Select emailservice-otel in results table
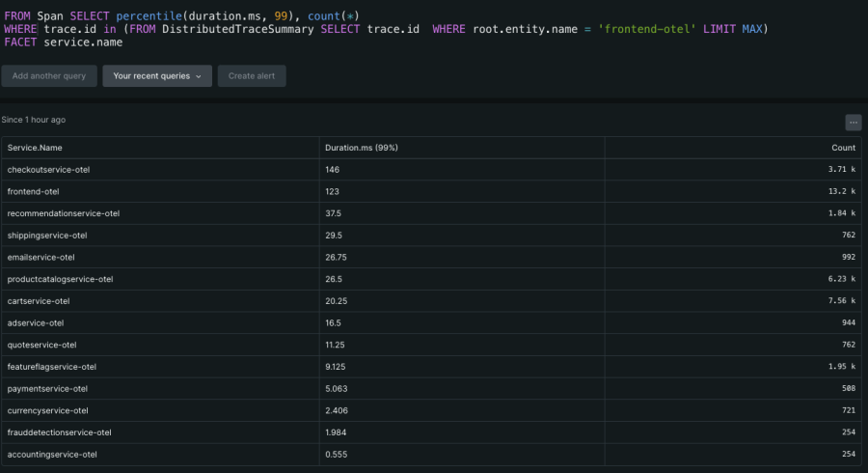 click(41, 258)
